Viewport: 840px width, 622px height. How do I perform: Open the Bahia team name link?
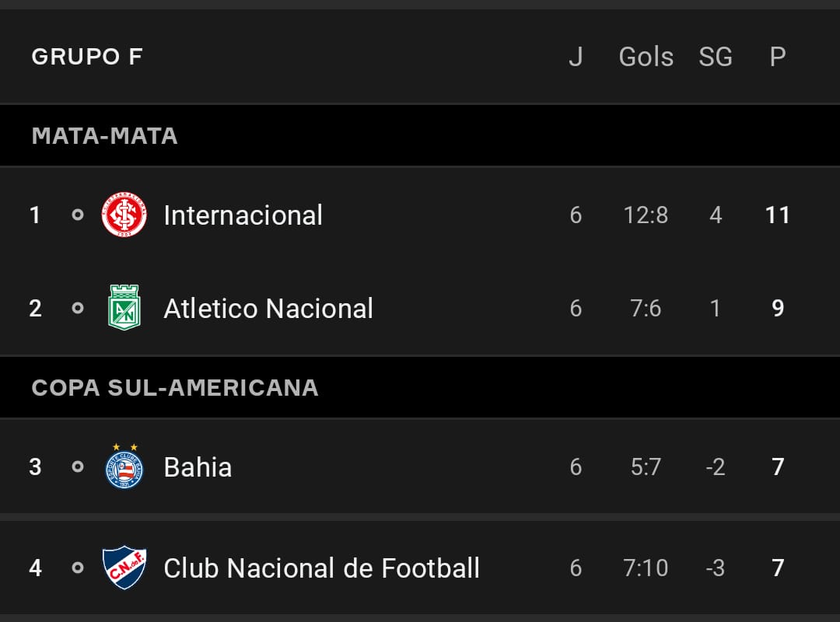pyautogui.click(x=198, y=467)
